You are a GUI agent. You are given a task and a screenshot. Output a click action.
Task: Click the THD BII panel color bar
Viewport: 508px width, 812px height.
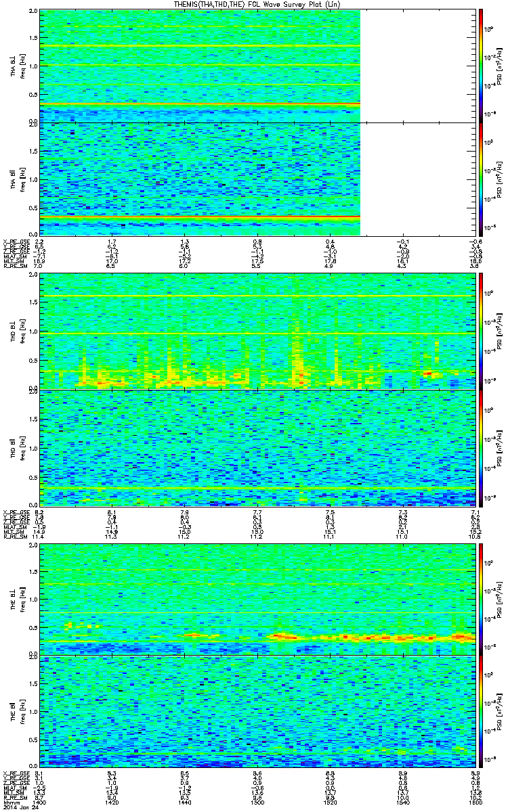481,447
